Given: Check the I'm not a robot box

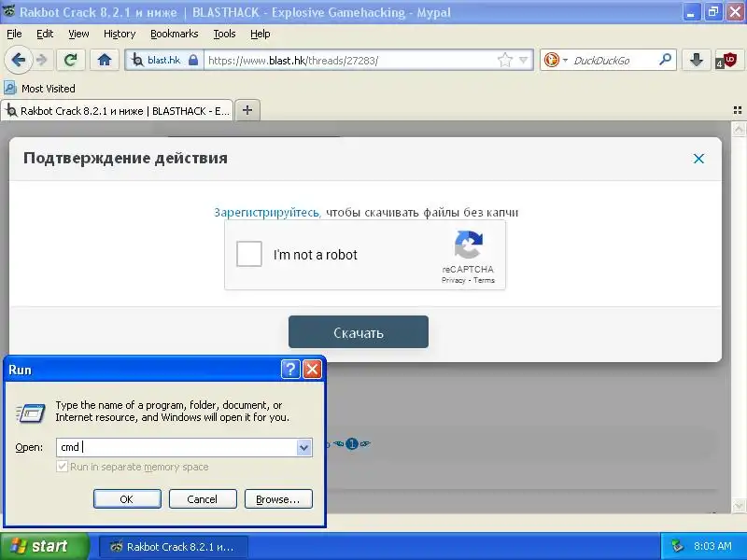Looking at the screenshot, I should 249,254.
